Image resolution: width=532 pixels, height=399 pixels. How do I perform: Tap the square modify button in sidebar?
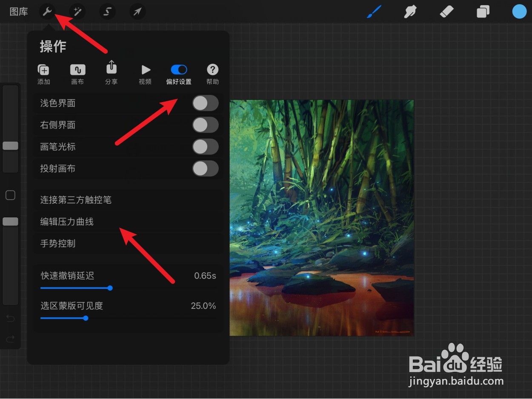click(10, 195)
